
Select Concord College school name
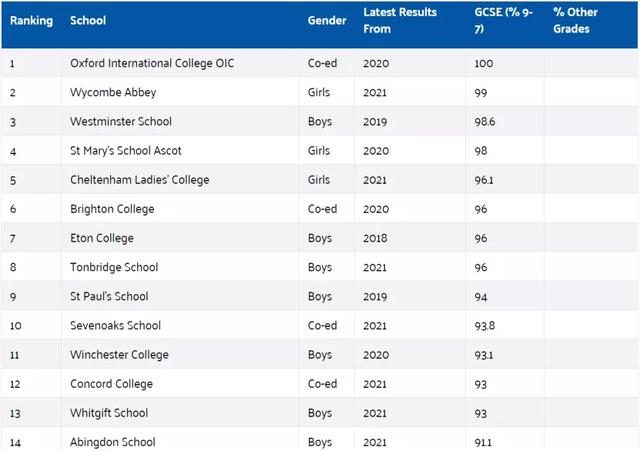(x=111, y=384)
